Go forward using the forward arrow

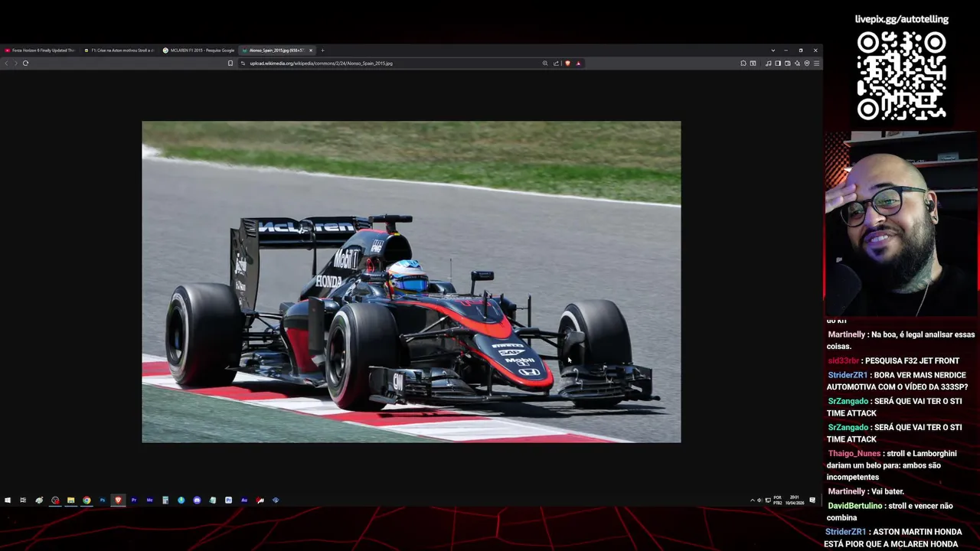(x=15, y=63)
